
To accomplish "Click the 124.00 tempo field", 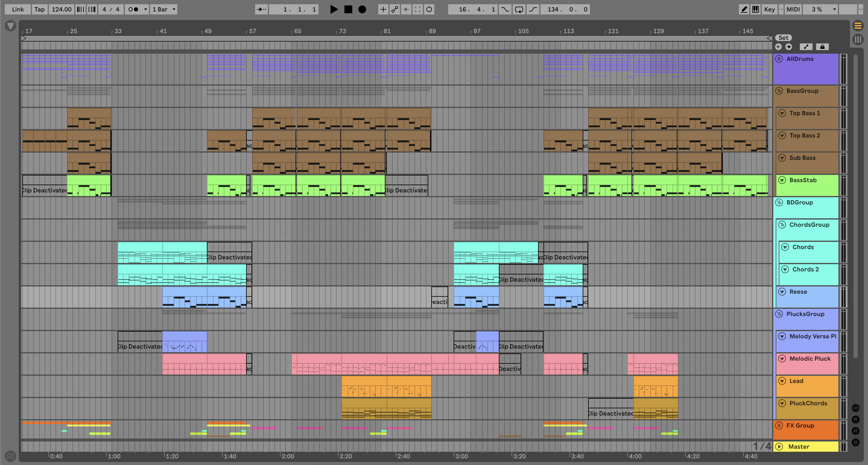I will 61,9.
